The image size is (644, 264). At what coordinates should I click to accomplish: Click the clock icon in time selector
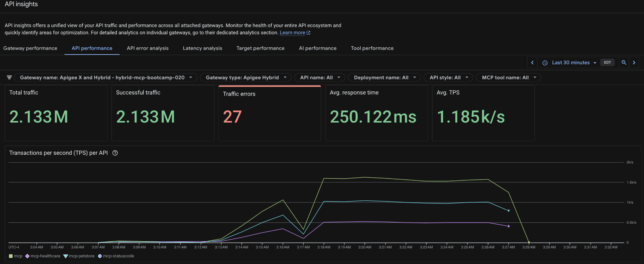[x=545, y=63]
